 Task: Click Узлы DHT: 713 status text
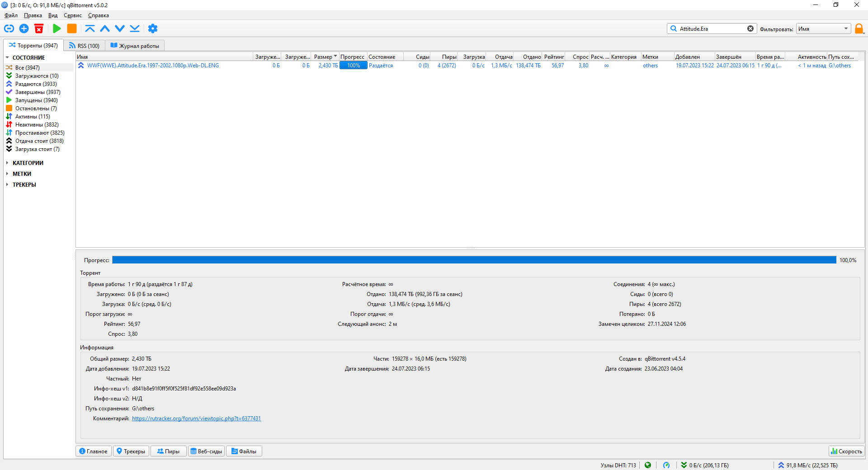coord(618,465)
